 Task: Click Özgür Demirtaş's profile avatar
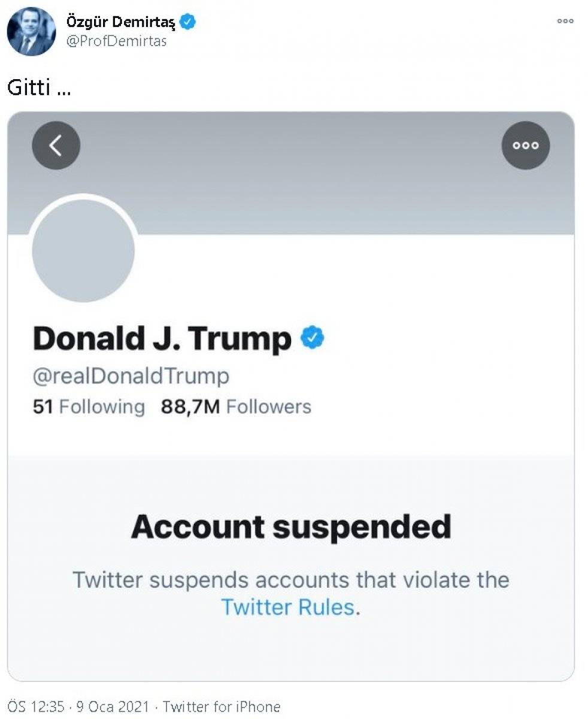pos(31,32)
